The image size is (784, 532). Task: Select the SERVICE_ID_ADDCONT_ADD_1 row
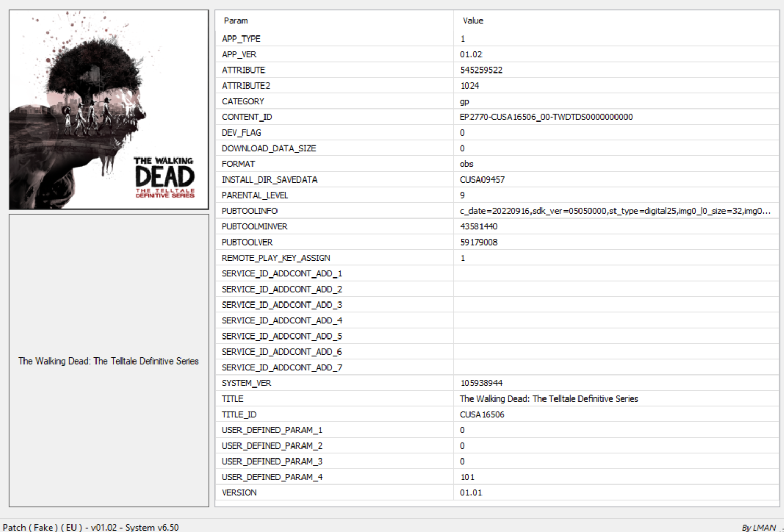coord(282,273)
